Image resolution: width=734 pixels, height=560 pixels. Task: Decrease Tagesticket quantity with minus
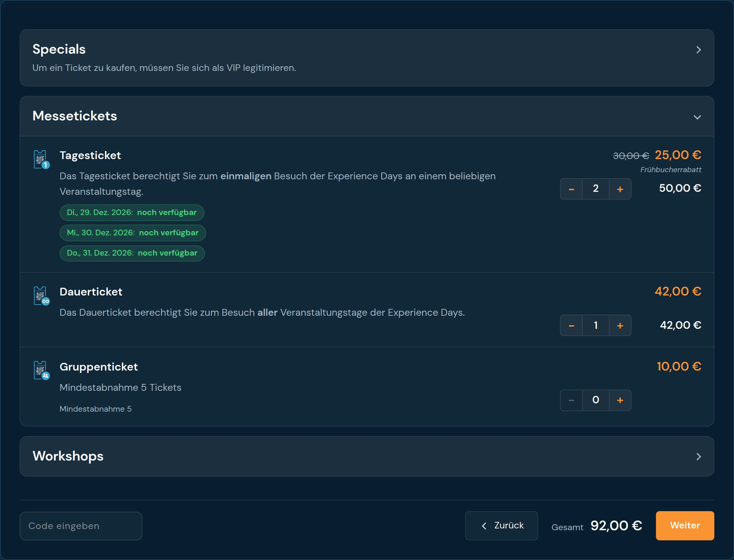[x=571, y=189]
